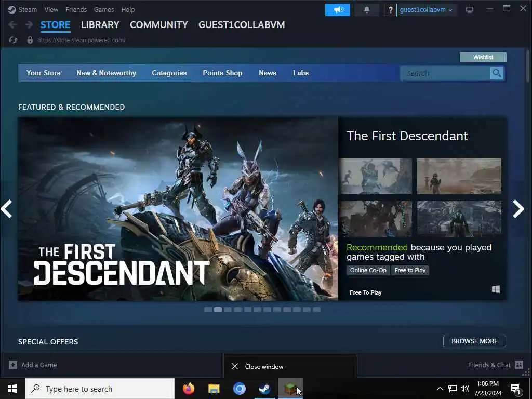
Task: Click the store search field
Action: [445, 73]
